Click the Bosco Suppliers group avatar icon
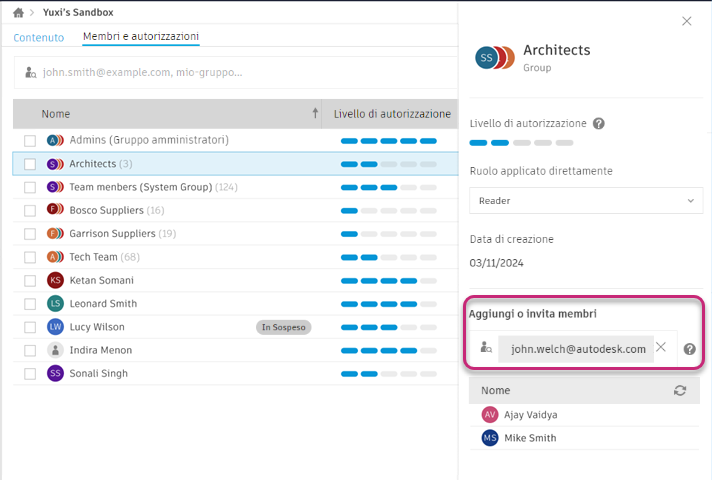Viewport: 712px width, 480px height. (x=55, y=209)
